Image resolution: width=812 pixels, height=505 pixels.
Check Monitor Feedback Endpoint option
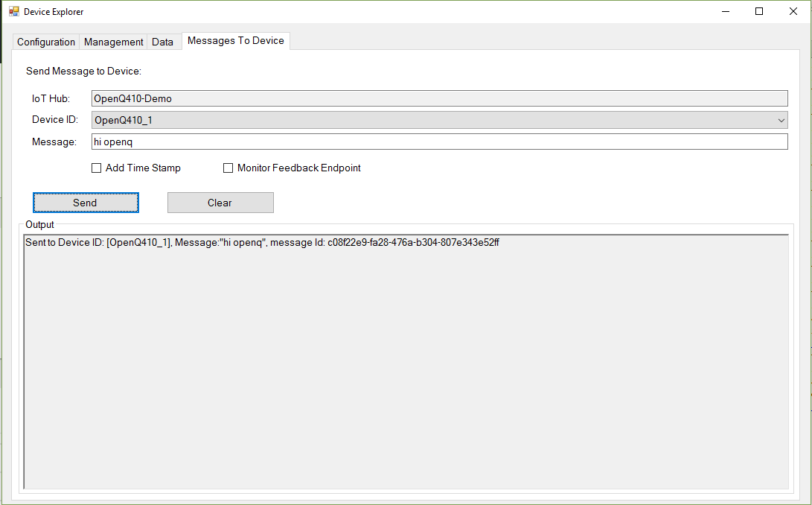point(228,168)
